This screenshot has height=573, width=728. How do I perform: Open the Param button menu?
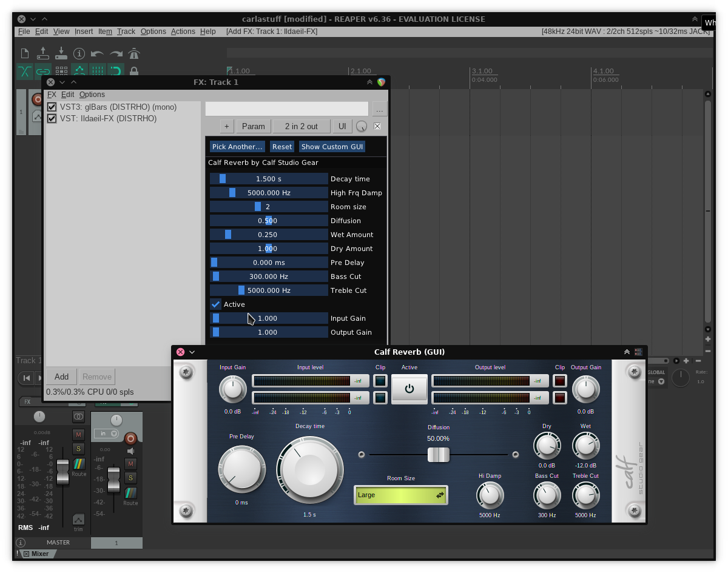[254, 126]
